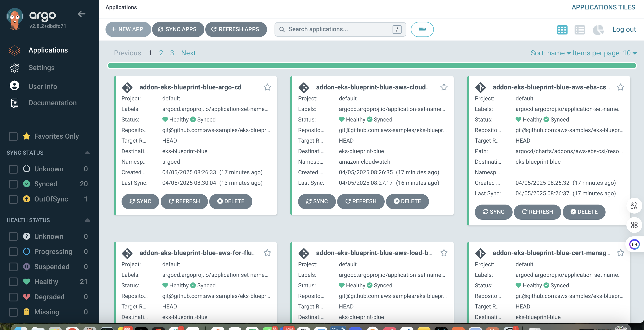Click the NEW APP button
The height and width of the screenshot is (330, 644).
[128, 29]
